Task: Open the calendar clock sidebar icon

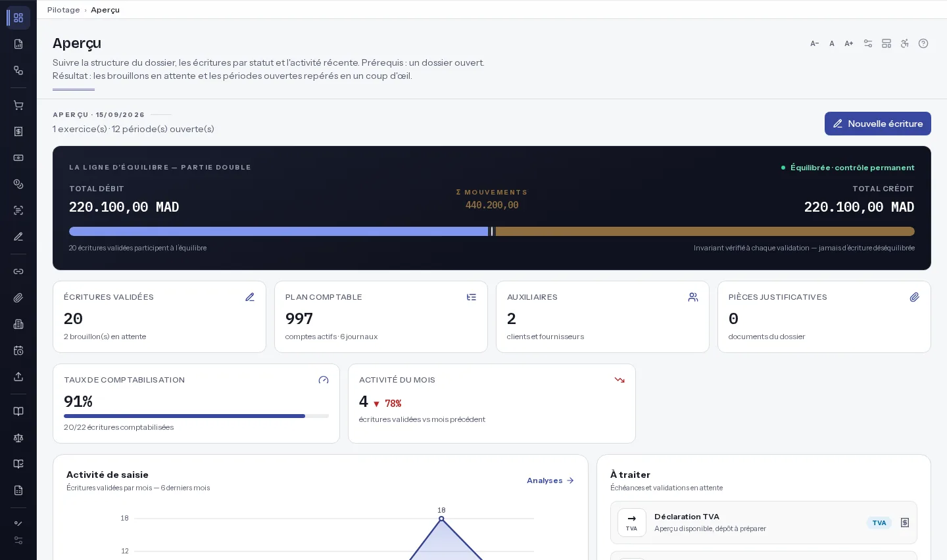Action: coord(18,350)
